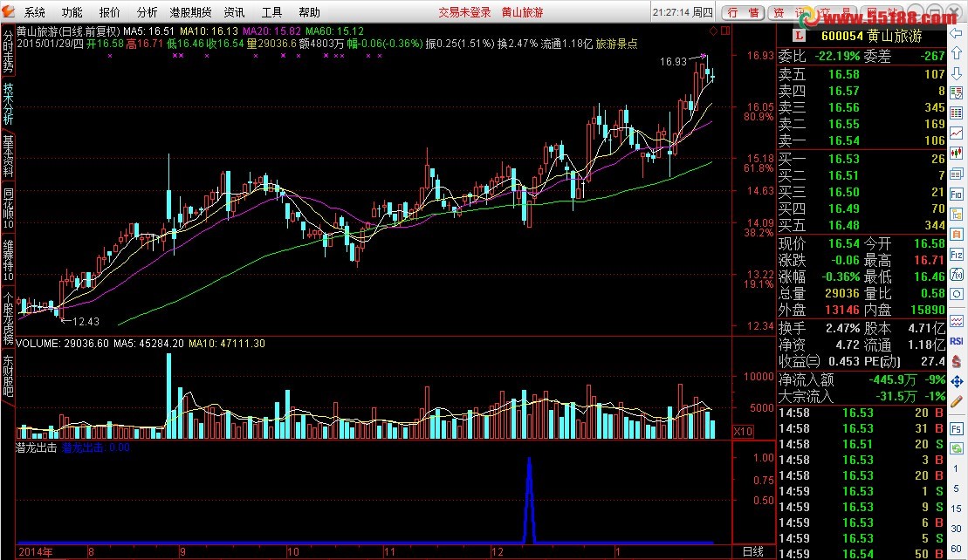Image resolution: width=968 pixels, height=560 pixels.
Task: Click the back arrow icon in right toolbar
Action: coord(957,33)
